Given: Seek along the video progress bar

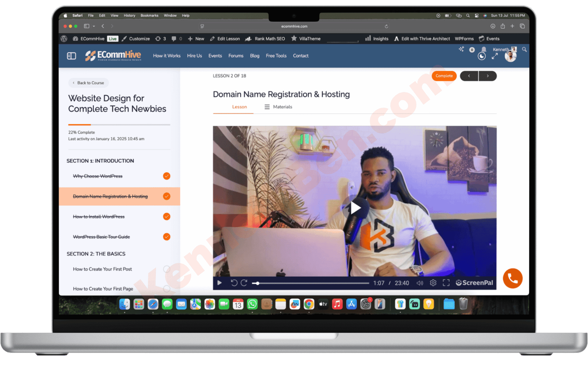Looking at the screenshot, I should click(311, 283).
